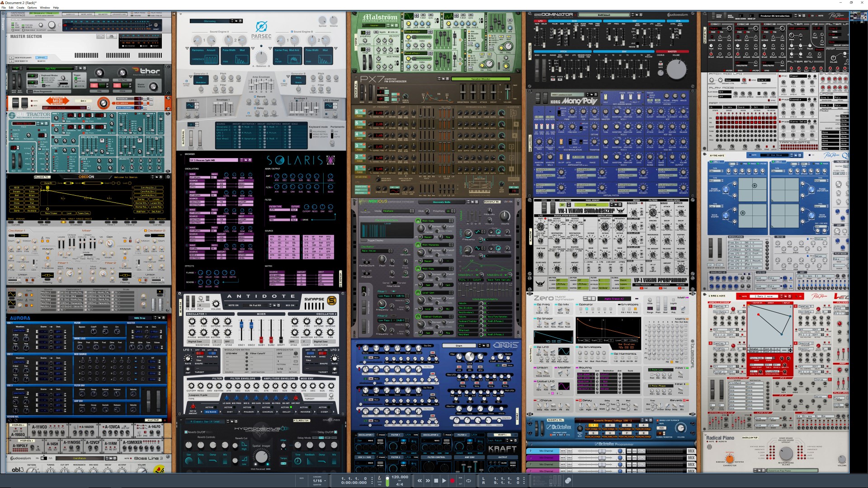Toggle Hydronexius Reverb On/Off
868x488 pixels.
(x=186, y=432)
